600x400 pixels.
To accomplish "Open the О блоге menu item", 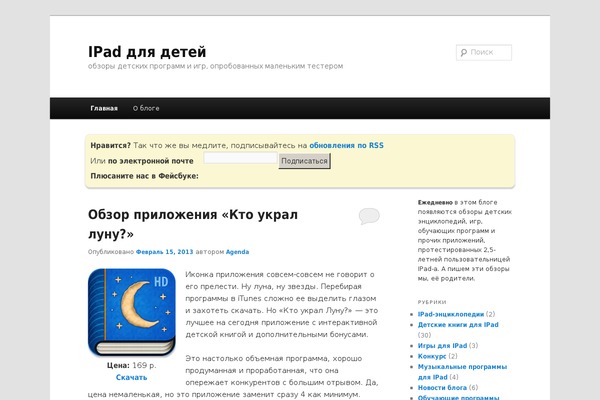I will [x=146, y=108].
